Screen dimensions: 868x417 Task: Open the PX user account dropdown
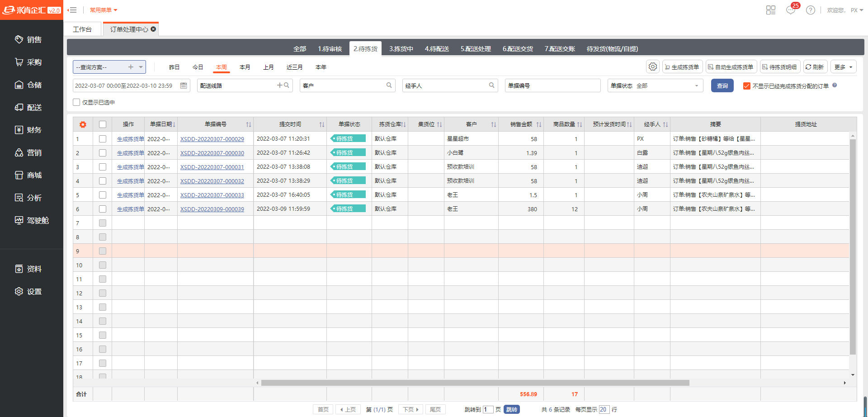click(857, 10)
